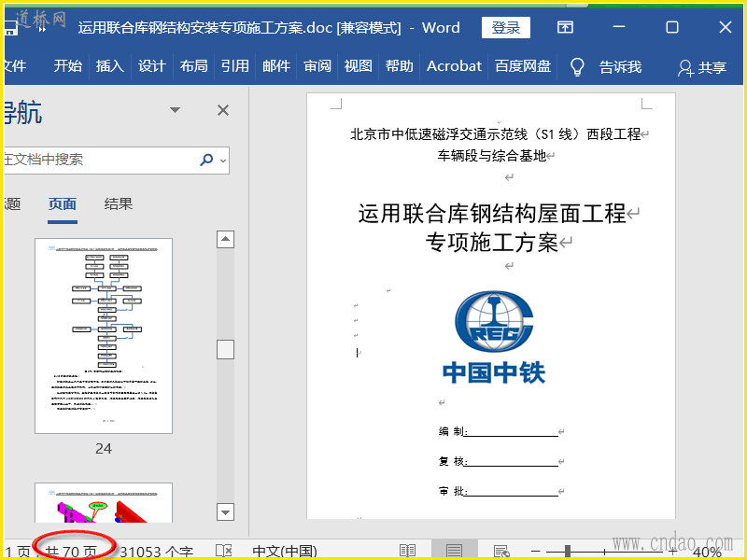Click the 复核 signature line

tap(498, 461)
